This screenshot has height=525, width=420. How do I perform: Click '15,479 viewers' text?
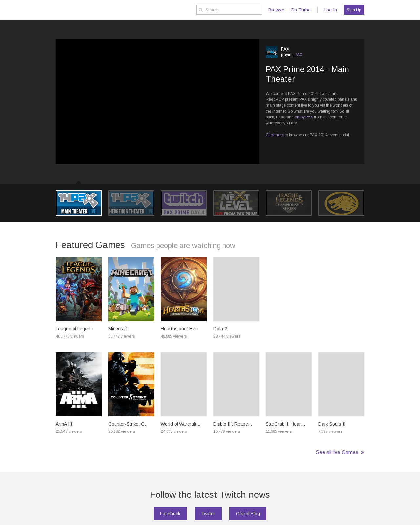[226, 431]
